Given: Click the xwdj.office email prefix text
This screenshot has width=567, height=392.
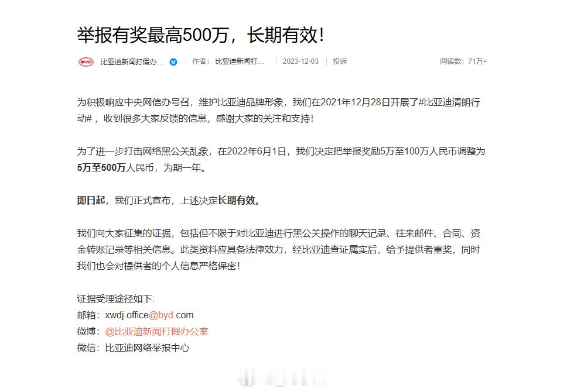Looking at the screenshot, I should (x=127, y=315).
